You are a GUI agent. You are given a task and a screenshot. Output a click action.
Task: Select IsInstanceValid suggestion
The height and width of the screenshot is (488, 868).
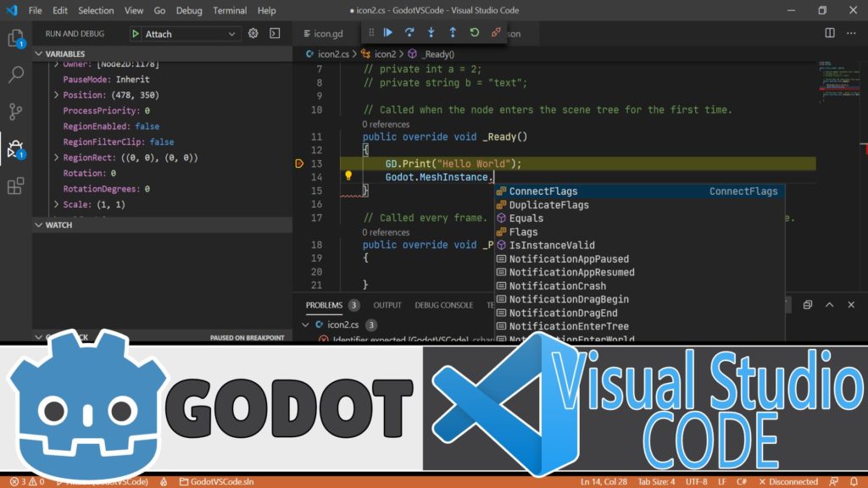click(639, 245)
